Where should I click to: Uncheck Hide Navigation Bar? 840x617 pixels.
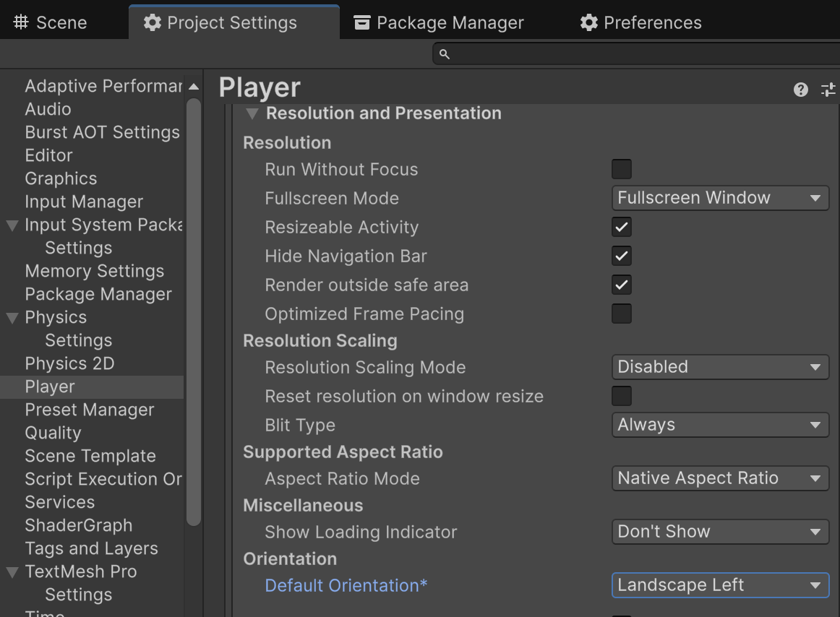(x=621, y=256)
